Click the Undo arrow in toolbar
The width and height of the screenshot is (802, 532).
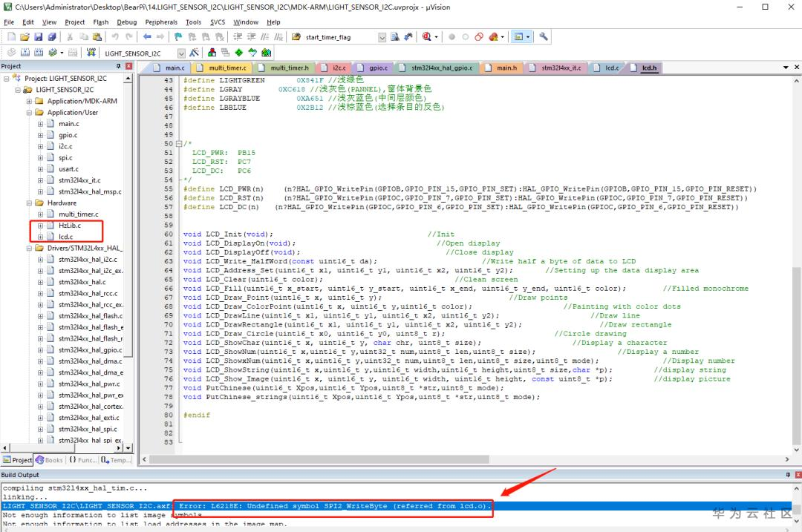coord(116,36)
